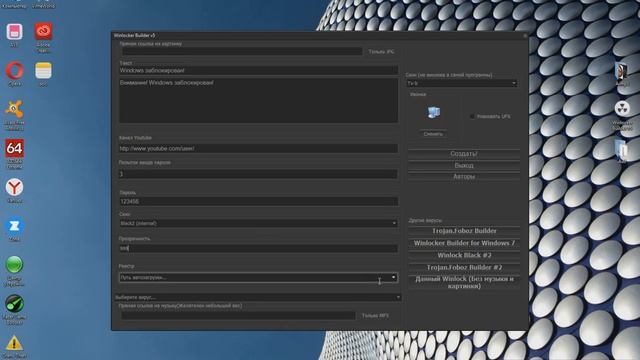Image resolution: width=640 pixels, height=360 pixels.
Task: Click the 'Trojan.Foboz Builder #2' button
Action: click(x=464, y=268)
